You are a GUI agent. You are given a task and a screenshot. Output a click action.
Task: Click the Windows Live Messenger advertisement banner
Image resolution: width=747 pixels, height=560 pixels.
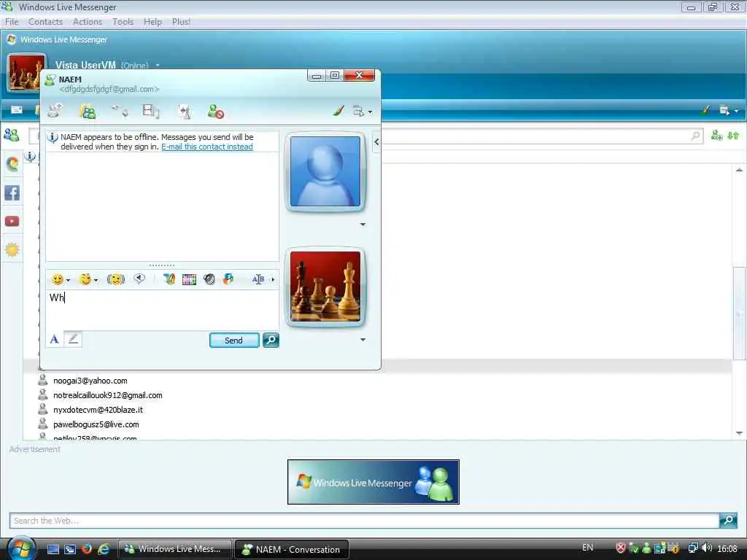pos(373,482)
